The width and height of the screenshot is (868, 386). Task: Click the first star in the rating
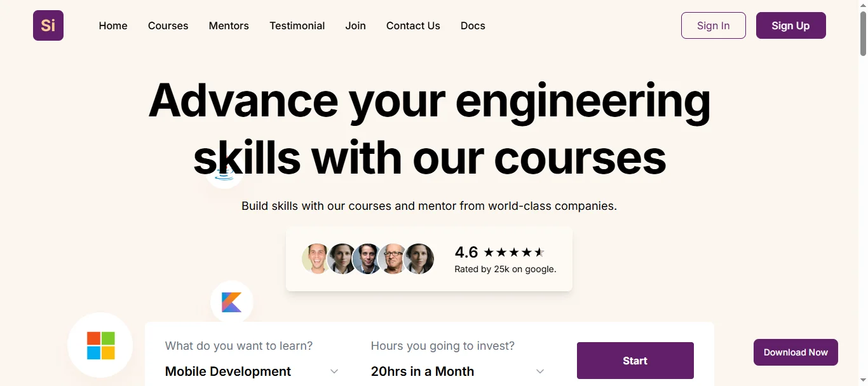pos(489,252)
